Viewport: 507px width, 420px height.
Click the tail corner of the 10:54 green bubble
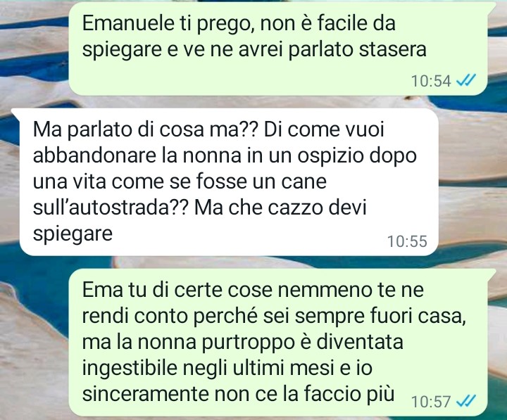(x=492, y=5)
